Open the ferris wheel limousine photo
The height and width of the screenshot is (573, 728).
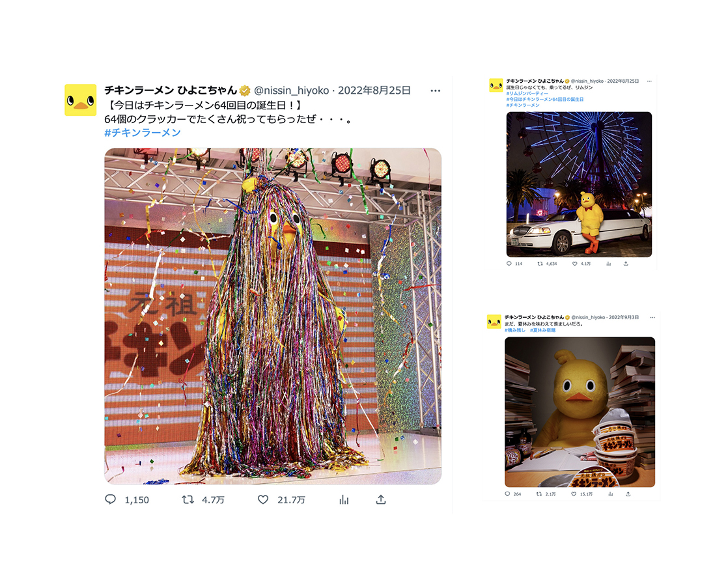pyautogui.click(x=579, y=184)
